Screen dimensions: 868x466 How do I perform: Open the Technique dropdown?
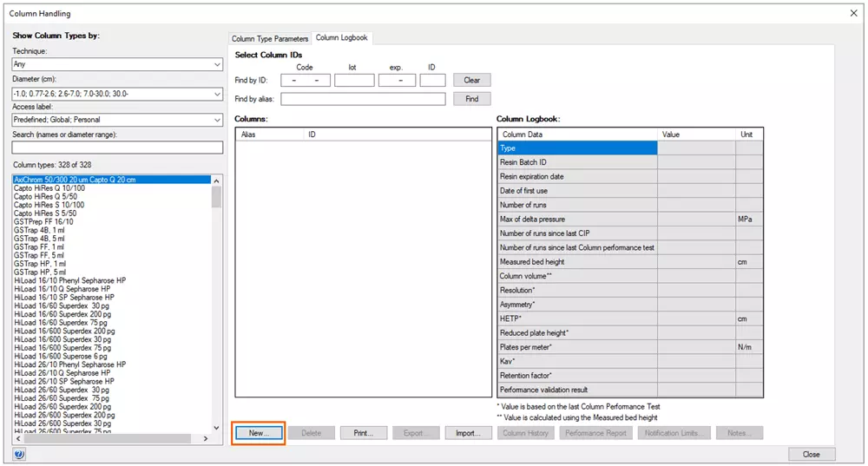click(x=117, y=64)
